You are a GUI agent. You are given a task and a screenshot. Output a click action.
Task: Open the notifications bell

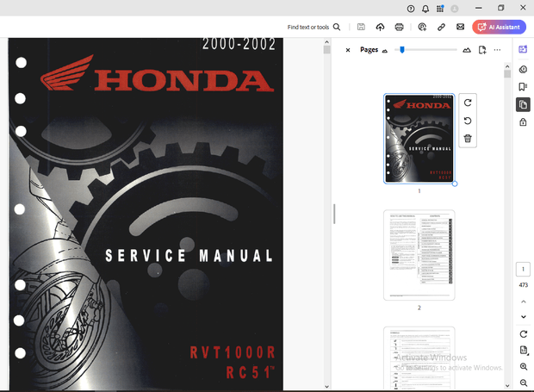tap(425, 9)
